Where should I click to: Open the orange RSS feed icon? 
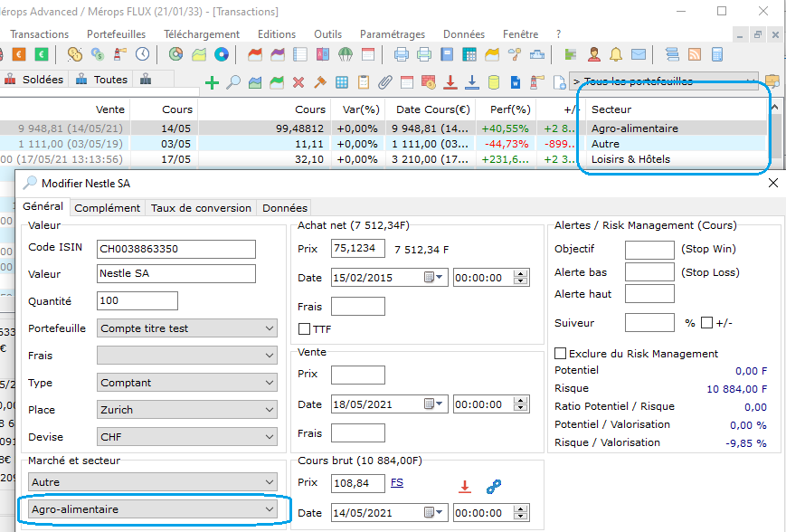(695, 54)
